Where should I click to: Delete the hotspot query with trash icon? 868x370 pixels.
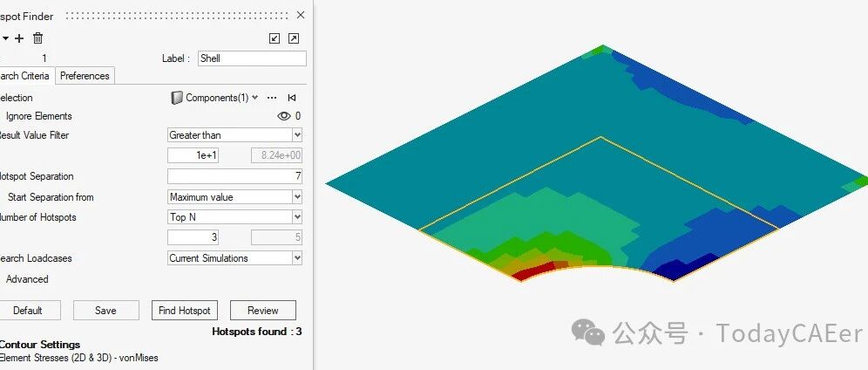coord(37,38)
